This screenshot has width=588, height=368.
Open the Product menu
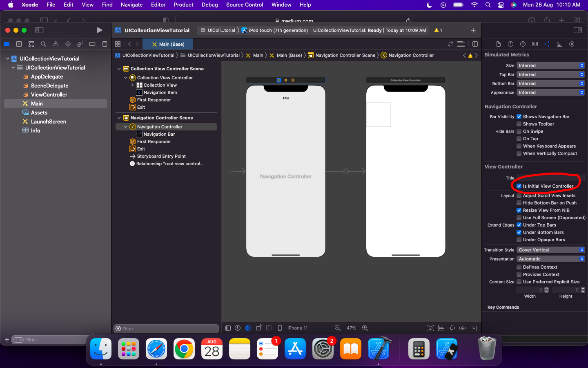[x=183, y=4]
